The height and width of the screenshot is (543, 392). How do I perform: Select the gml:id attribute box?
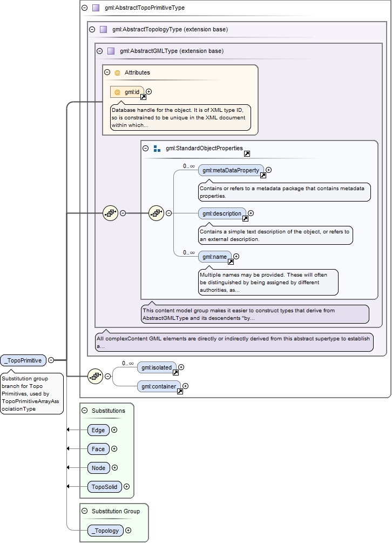pos(127,92)
